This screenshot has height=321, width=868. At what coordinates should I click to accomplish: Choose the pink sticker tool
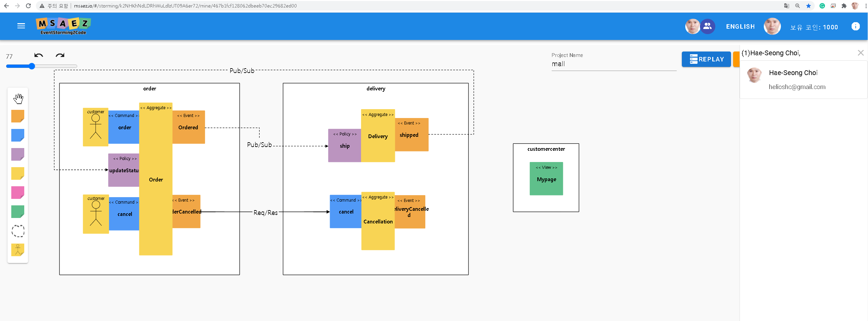point(18,192)
